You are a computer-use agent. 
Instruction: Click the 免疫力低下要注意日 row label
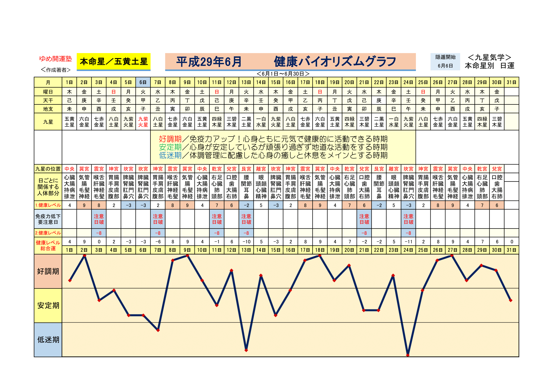click(x=48, y=219)
